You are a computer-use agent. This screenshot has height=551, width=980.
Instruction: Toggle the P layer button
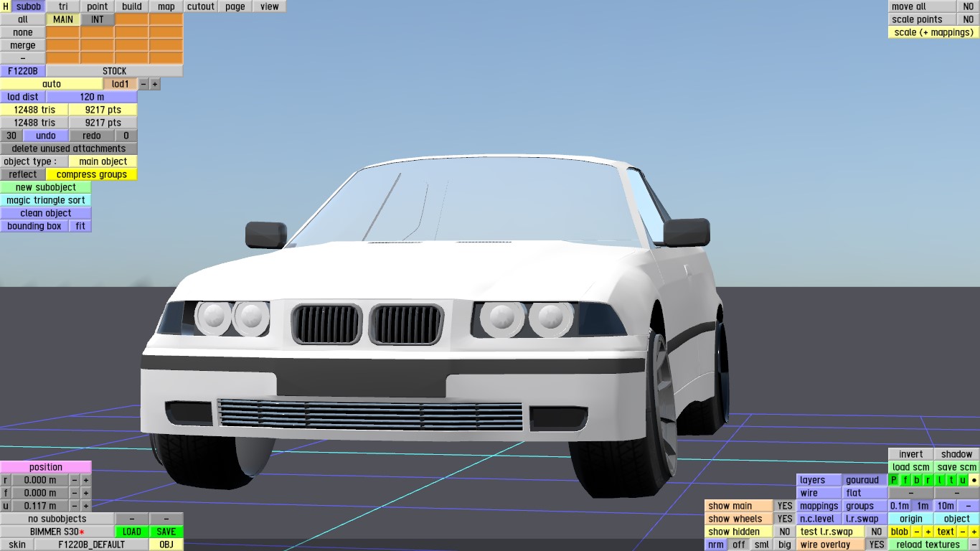coord(894,480)
